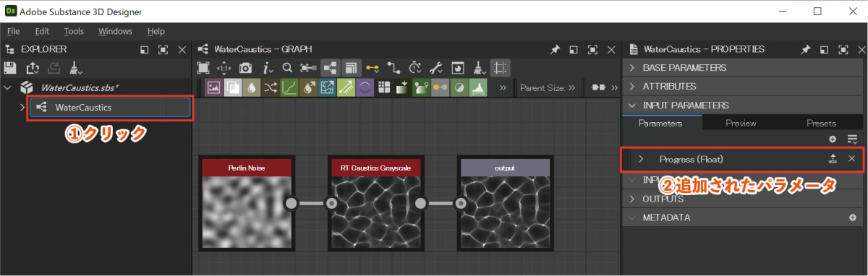Open the Windows menu
868x276 pixels.
pos(116,31)
